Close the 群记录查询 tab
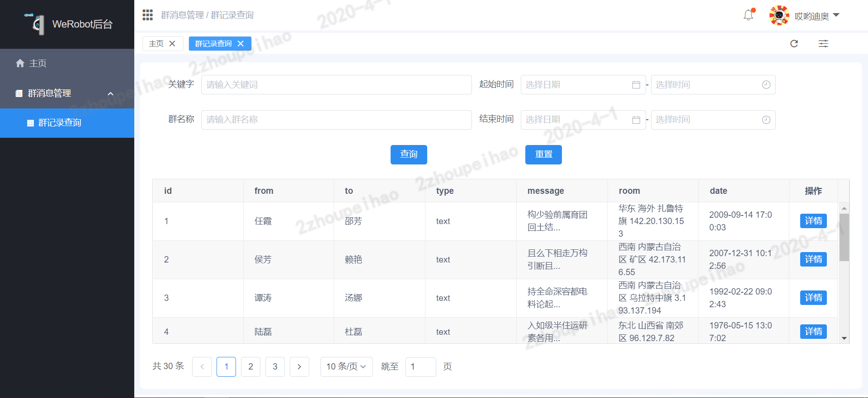Image resolution: width=868 pixels, height=398 pixels. (241, 43)
